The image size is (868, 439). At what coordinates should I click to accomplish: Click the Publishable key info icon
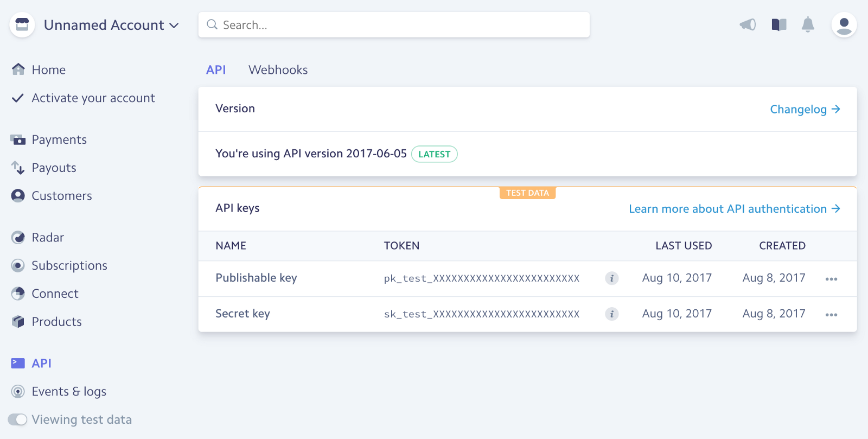[x=611, y=278]
